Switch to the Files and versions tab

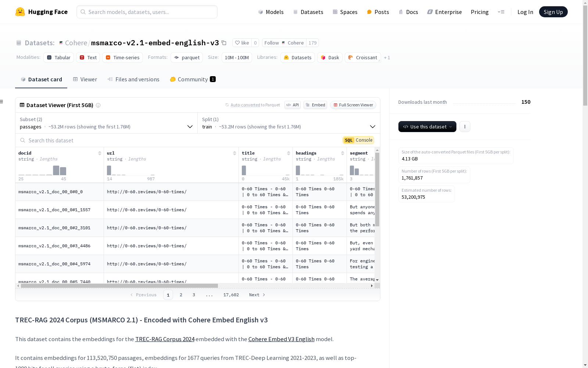pos(133,79)
